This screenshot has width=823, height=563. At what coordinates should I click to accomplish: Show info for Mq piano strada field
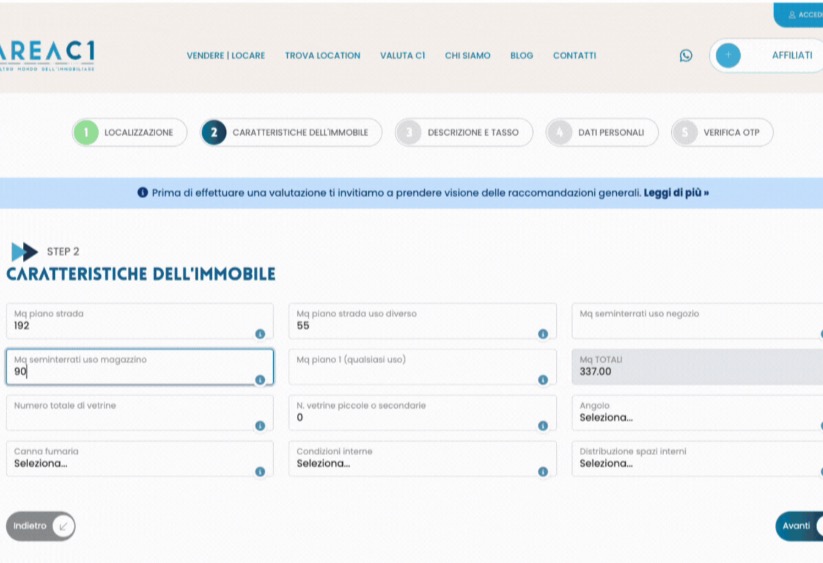pos(260,334)
